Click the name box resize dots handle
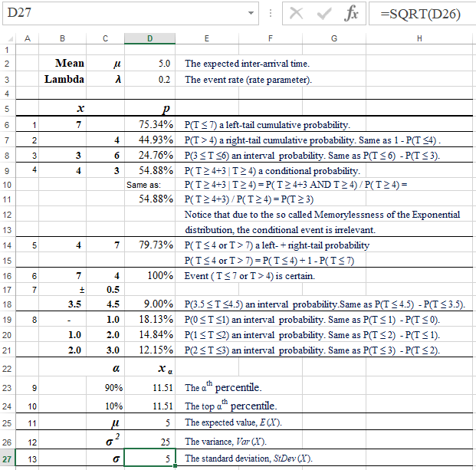Image resolution: width=476 pixels, height=470 pixels. point(271,14)
